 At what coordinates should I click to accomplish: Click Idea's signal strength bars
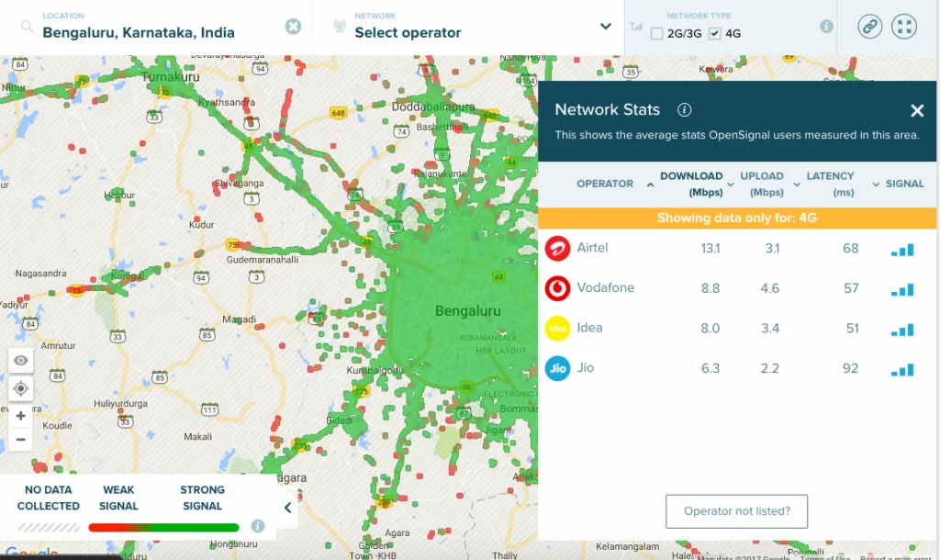click(902, 330)
